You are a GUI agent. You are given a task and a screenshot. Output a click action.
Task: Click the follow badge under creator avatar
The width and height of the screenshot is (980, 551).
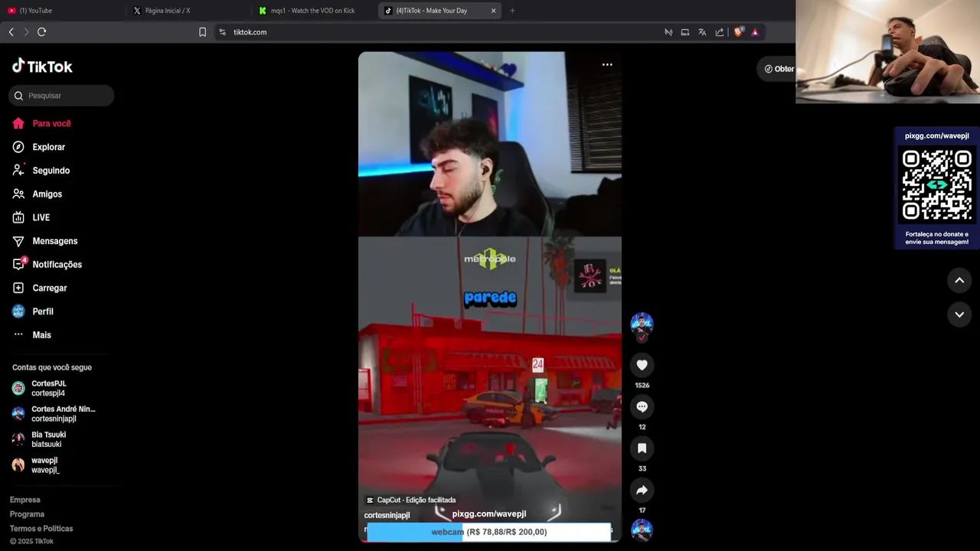642,337
